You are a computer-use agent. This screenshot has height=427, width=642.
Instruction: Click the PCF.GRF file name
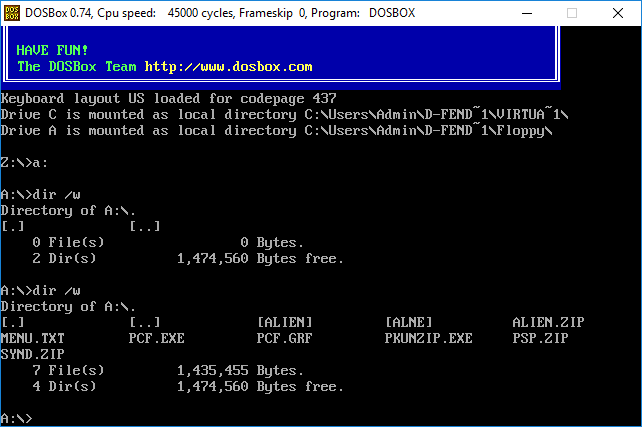tap(285, 338)
